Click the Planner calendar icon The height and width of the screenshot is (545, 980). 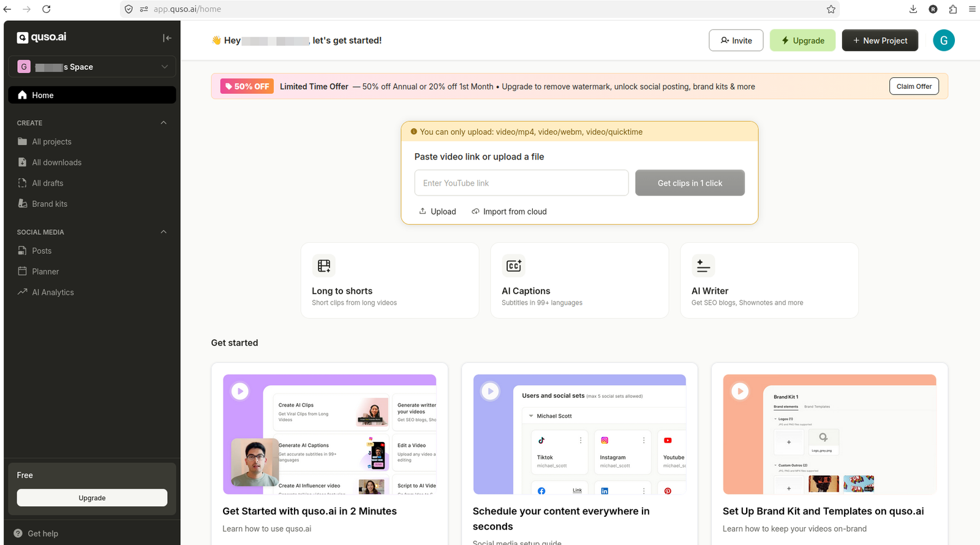click(x=23, y=272)
